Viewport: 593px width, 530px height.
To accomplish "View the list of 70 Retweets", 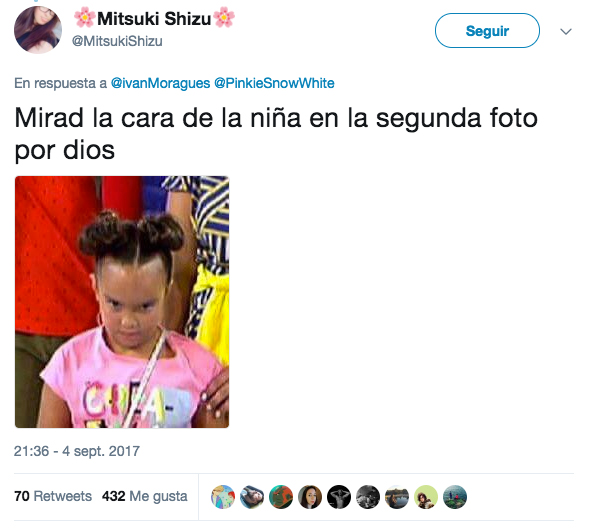I will [x=53, y=496].
